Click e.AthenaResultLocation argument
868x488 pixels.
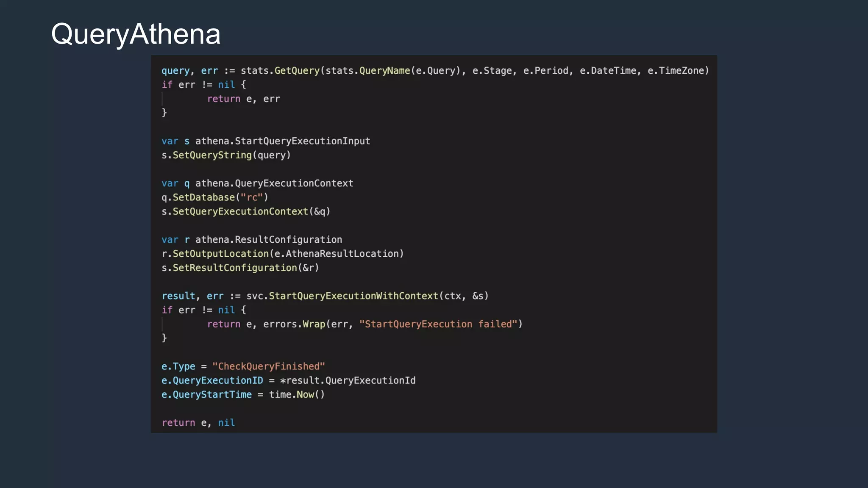[x=337, y=254]
